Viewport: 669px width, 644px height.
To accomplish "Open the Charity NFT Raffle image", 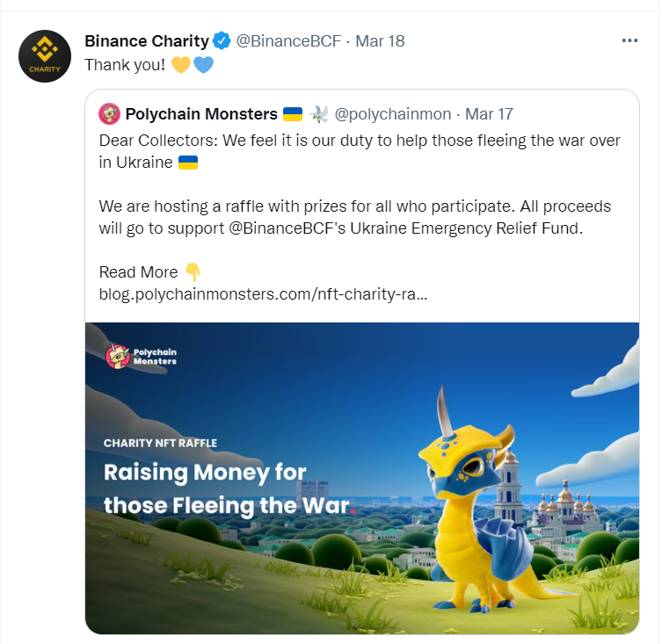I will 362,478.
